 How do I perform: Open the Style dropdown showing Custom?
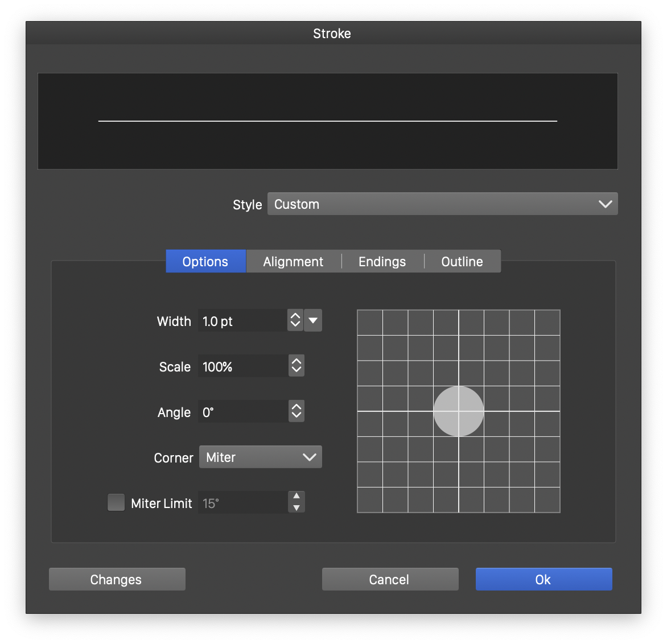442,204
